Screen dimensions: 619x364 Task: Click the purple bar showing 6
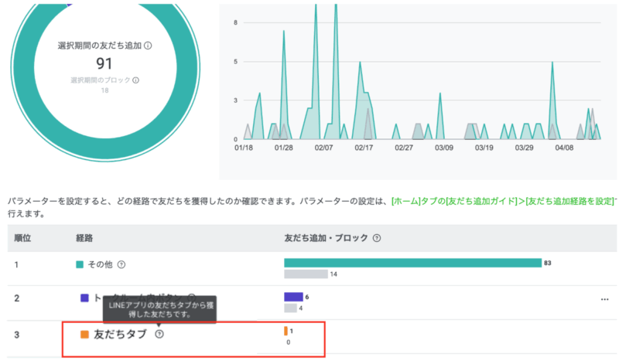click(293, 297)
